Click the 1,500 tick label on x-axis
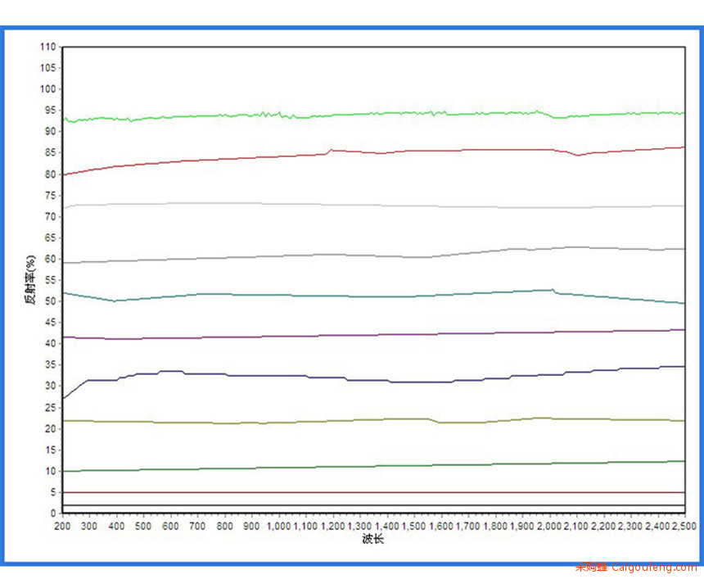 pos(413,525)
